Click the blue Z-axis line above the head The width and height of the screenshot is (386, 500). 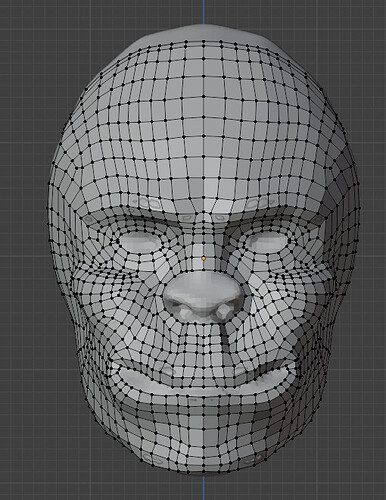click(x=204, y=12)
